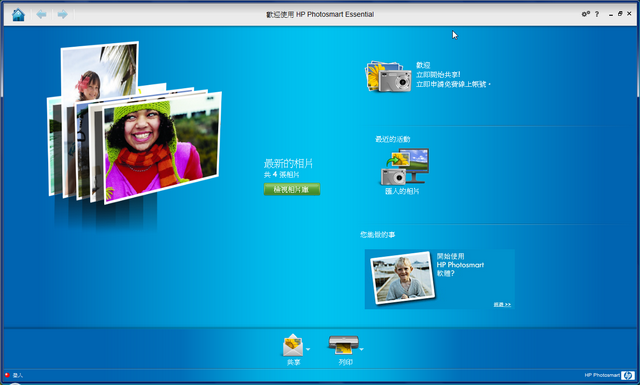
Task: Click the 立即開始共享! text link
Action: coord(438,75)
